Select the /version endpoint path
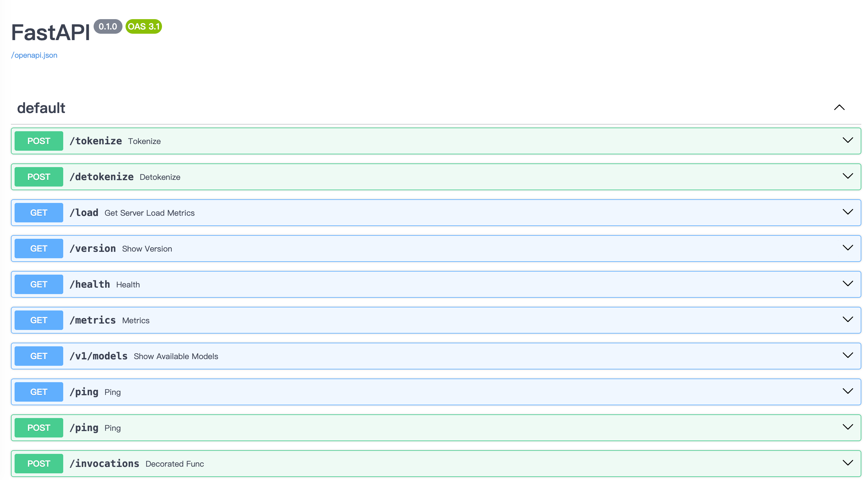The width and height of the screenshot is (868, 480). pyautogui.click(x=93, y=249)
